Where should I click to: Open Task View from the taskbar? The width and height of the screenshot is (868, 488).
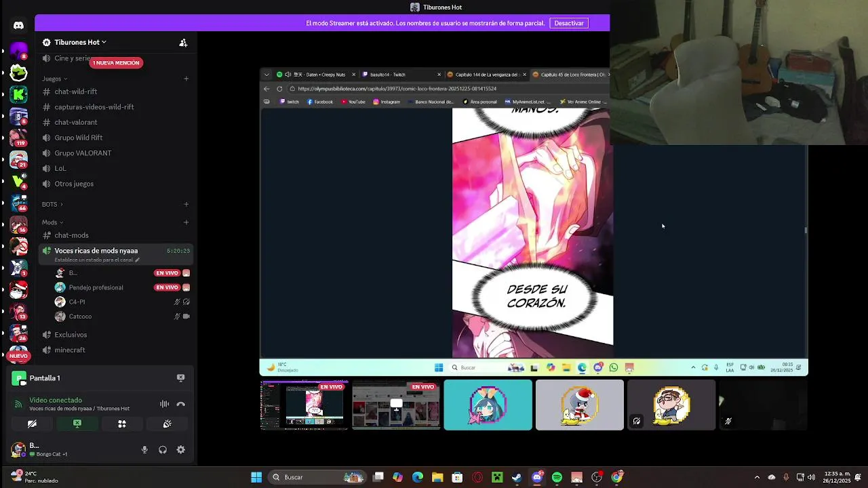click(x=378, y=477)
